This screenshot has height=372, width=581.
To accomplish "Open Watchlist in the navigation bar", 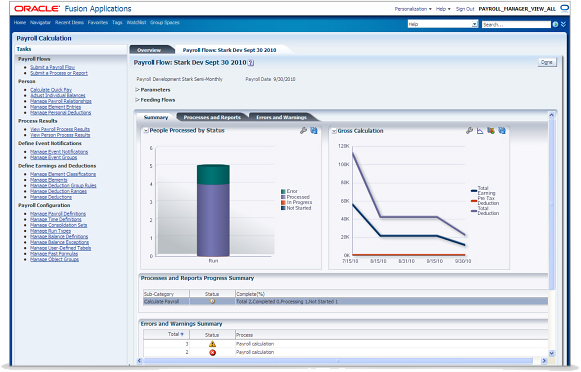I will 136,23.
